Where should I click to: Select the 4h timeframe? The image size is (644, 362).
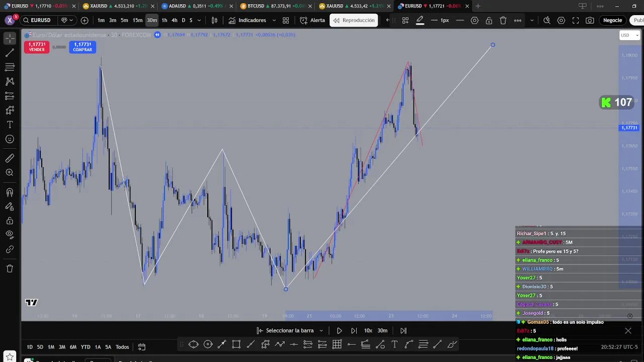[174, 20]
